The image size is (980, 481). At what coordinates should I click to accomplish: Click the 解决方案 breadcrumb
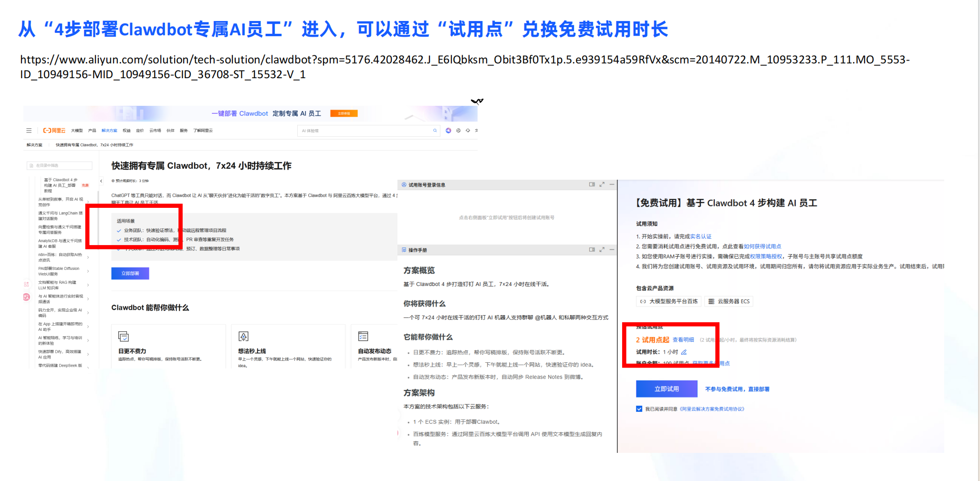point(34,145)
